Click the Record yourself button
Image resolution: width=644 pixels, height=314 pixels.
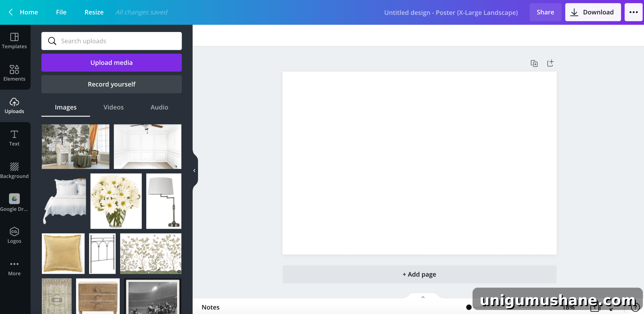[111, 84]
